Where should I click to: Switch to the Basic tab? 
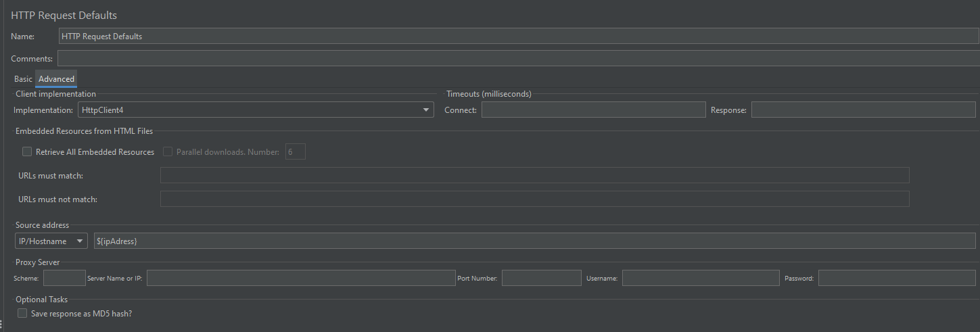click(x=23, y=79)
